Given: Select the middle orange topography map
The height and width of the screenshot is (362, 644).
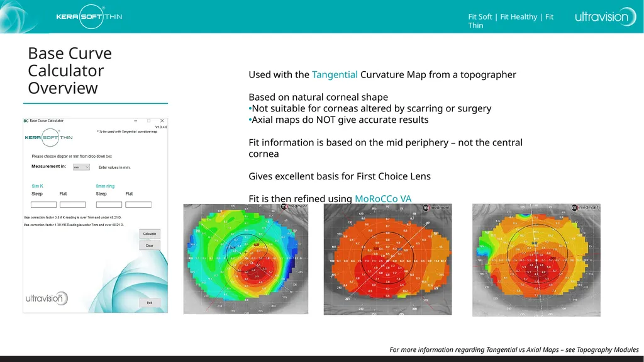Looking at the screenshot, I should (387, 259).
